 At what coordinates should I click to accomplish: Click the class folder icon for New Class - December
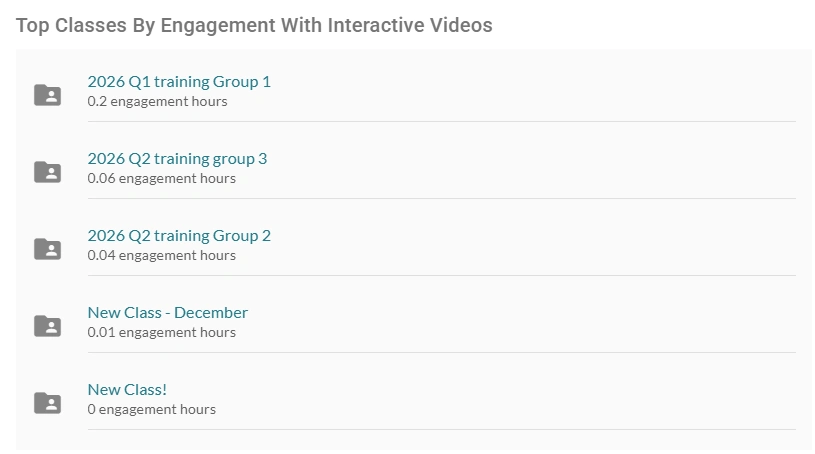(47, 326)
